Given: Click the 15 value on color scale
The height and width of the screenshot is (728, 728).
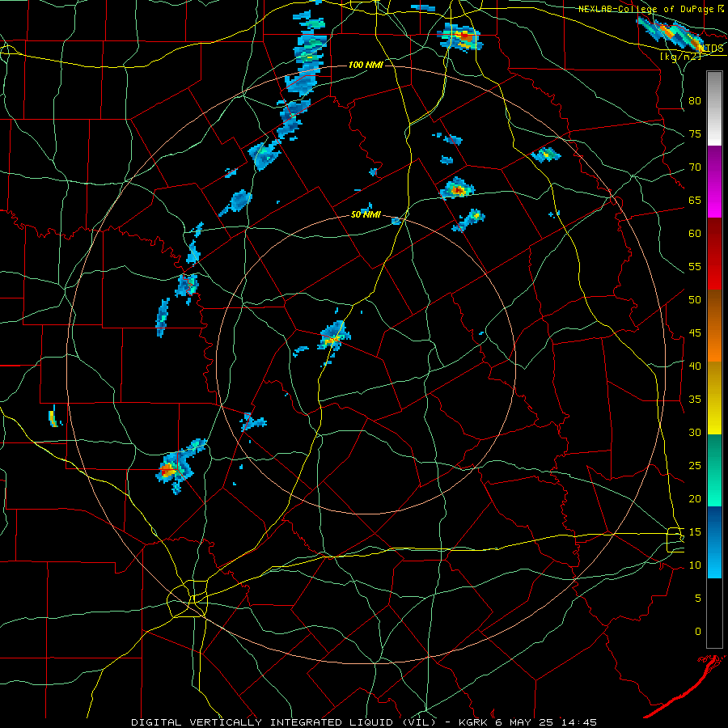Looking at the screenshot, I should point(695,532).
